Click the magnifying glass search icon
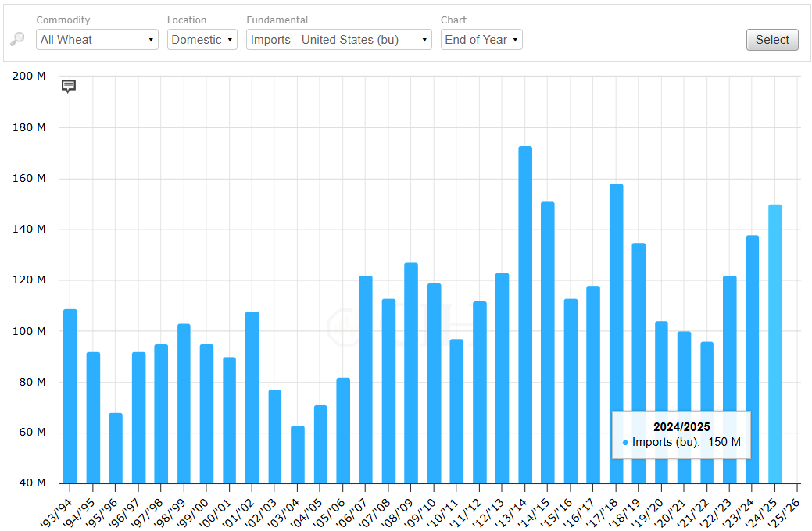 point(17,40)
